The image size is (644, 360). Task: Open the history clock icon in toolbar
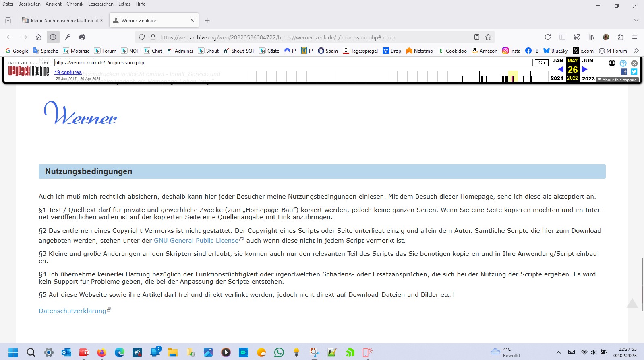coord(53,37)
